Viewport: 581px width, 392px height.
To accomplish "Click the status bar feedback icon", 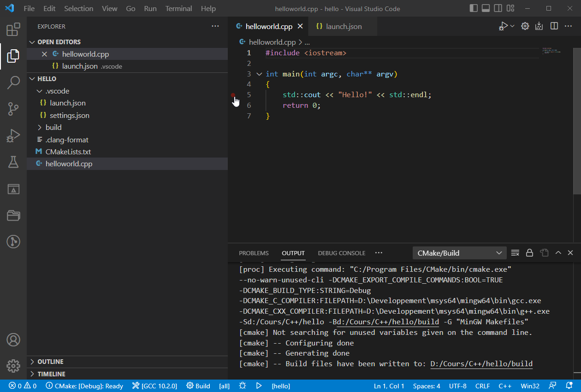I will click(552, 386).
